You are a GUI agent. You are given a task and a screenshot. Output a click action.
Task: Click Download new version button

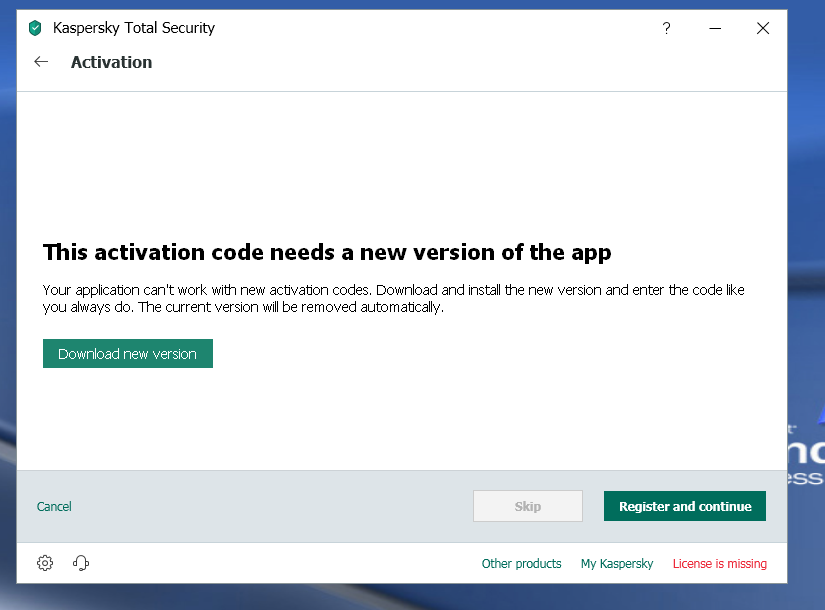click(128, 354)
